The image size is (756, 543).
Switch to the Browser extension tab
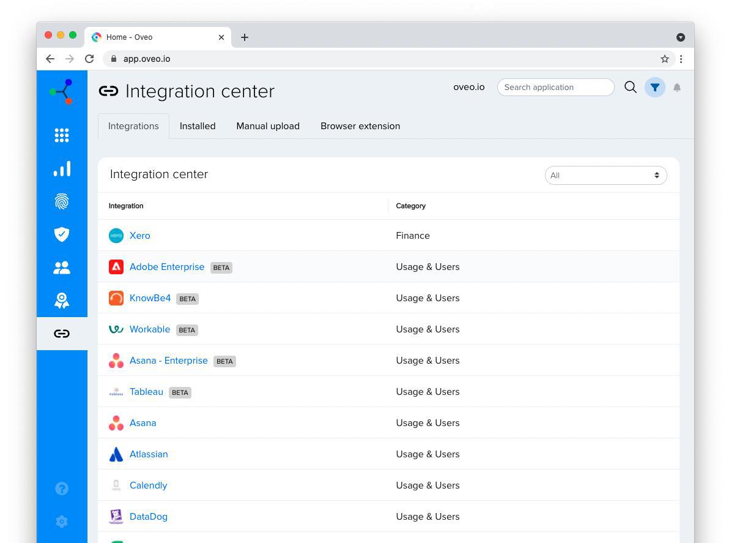tap(360, 126)
